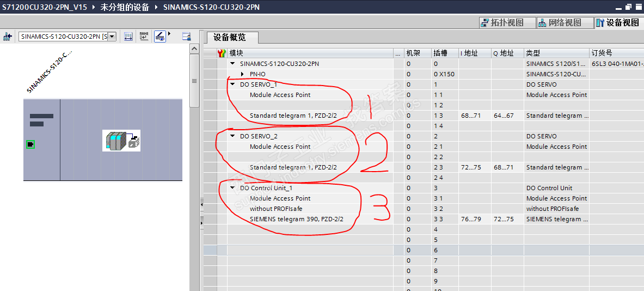Click lower splitter arrow between graphic and table
Screen dimensions: 644x291
[x=201, y=223]
